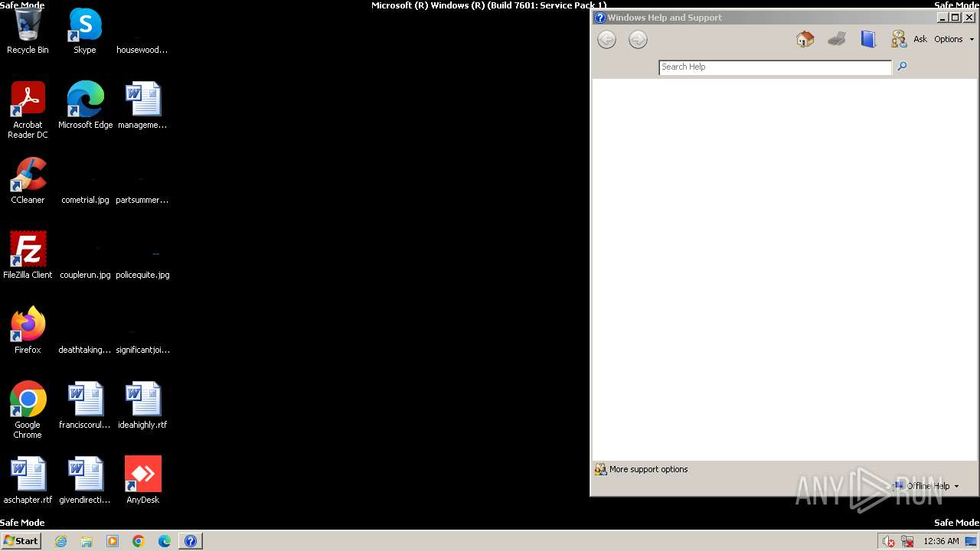The image size is (980, 551).
Task: Select Acrobat Reader DC shortcut
Action: (28, 110)
